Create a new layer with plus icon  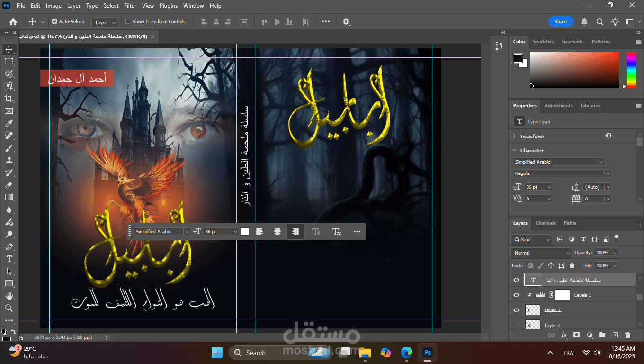pyautogui.click(x=615, y=335)
